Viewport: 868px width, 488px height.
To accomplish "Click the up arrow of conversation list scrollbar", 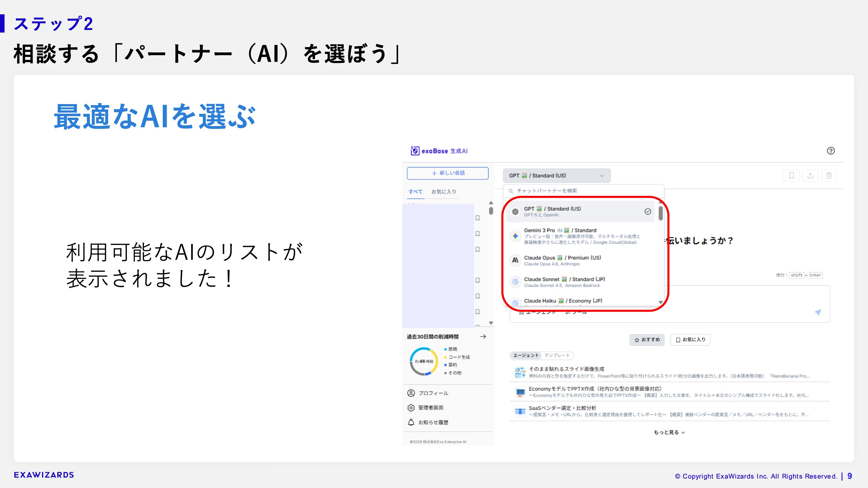I will coord(491,203).
